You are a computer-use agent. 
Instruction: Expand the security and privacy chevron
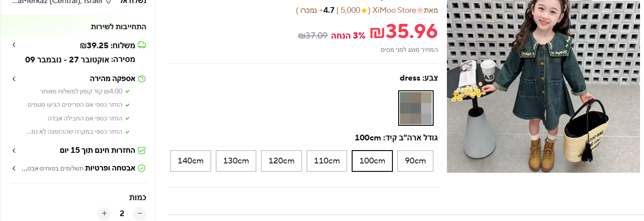coord(14,168)
